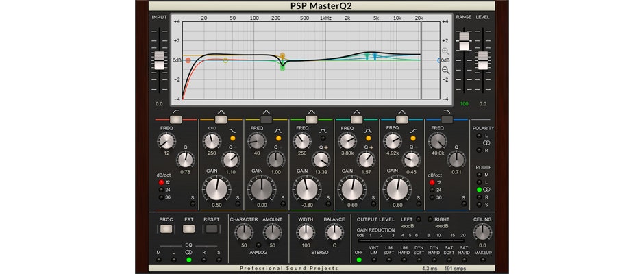Click the green band node on EQ graph
The image size is (644, 274).
282,68
